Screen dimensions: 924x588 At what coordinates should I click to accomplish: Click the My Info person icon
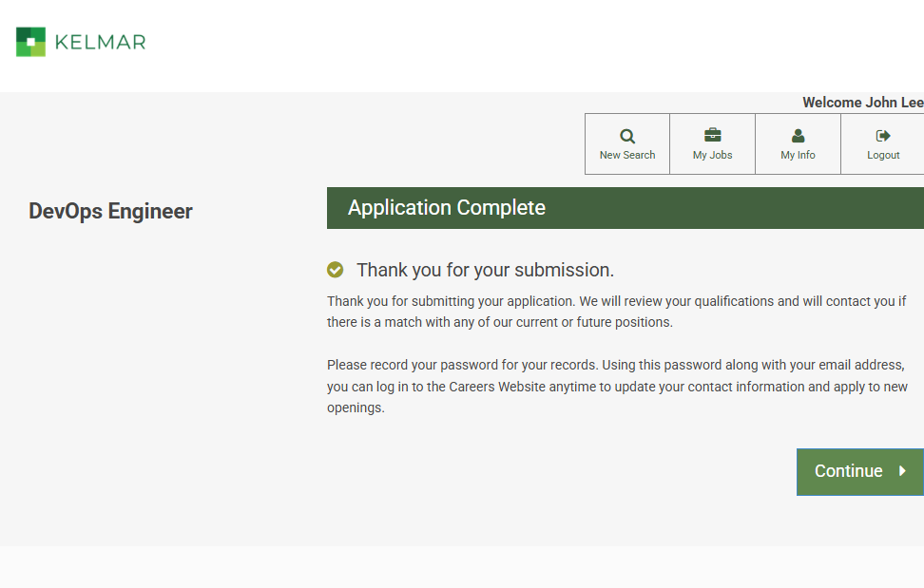[x=798, y=136]
